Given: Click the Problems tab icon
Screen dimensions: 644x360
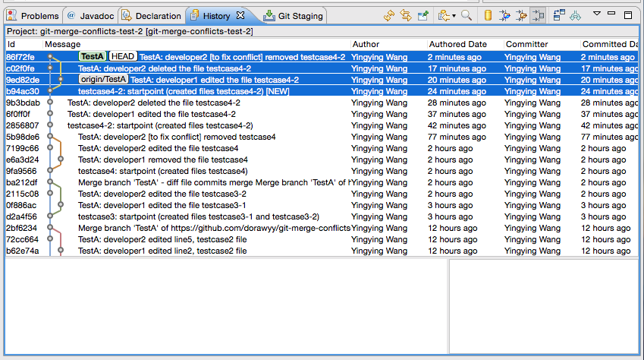Looking at the screenshot, I should 12,16.
